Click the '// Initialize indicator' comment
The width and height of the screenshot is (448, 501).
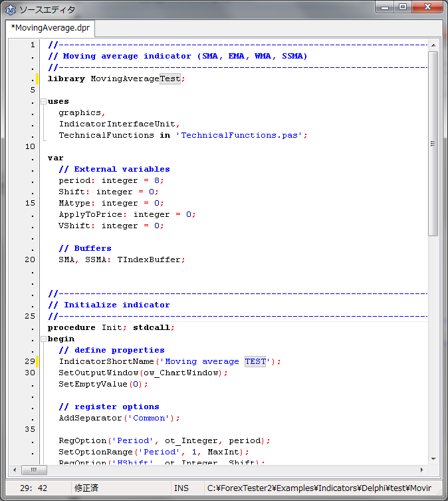point(109,305)
